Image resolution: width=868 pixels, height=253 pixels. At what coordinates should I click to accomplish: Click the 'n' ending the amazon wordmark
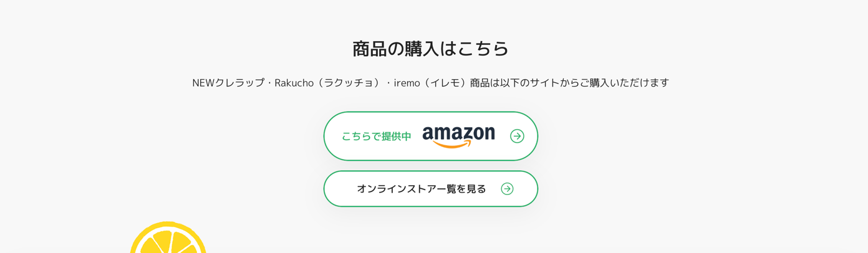pos(489,133)
